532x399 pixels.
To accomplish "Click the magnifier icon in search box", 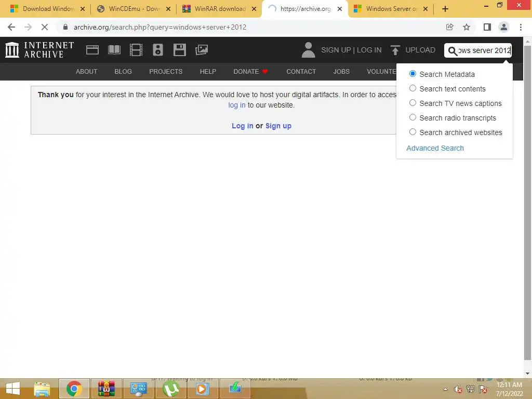I will tap(453, 51).
